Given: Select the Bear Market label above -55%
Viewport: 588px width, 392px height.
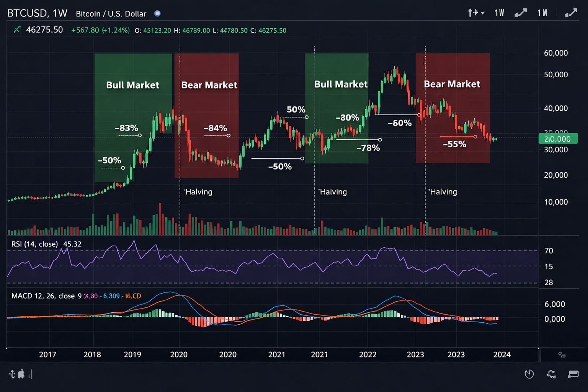Looking at the screenshot, I should click(x=452, y=84).
